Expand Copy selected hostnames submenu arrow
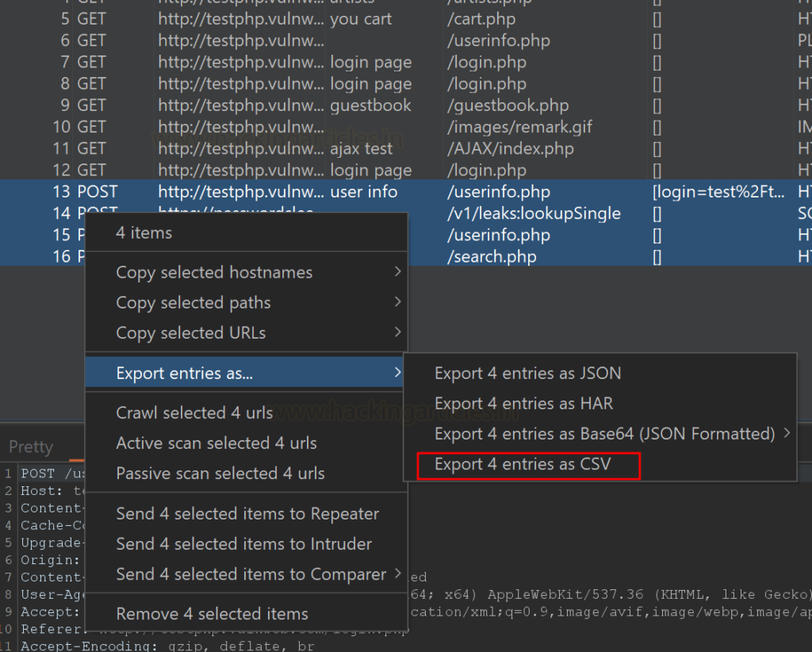Viewport: 812px width, 652px height. point(396,272)
